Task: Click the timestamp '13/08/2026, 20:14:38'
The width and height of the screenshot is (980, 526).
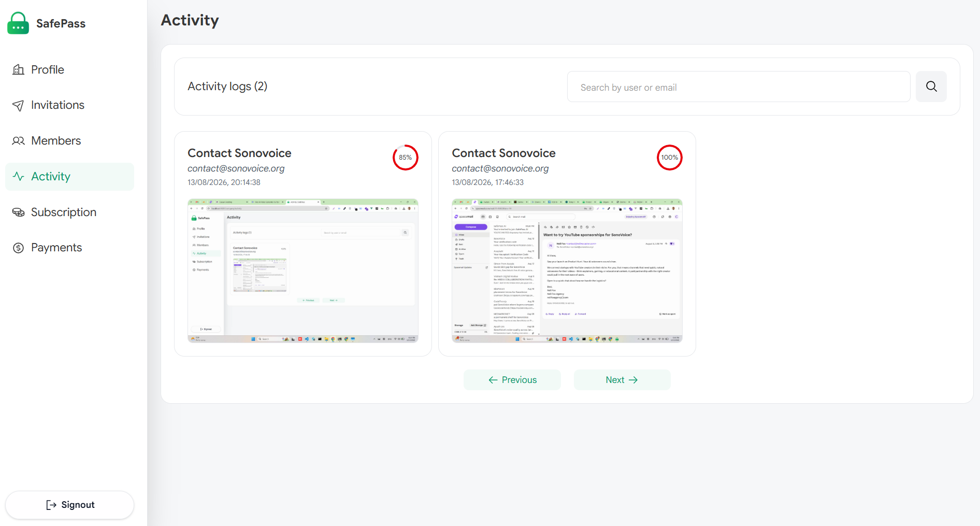Action: coord(224,182)
